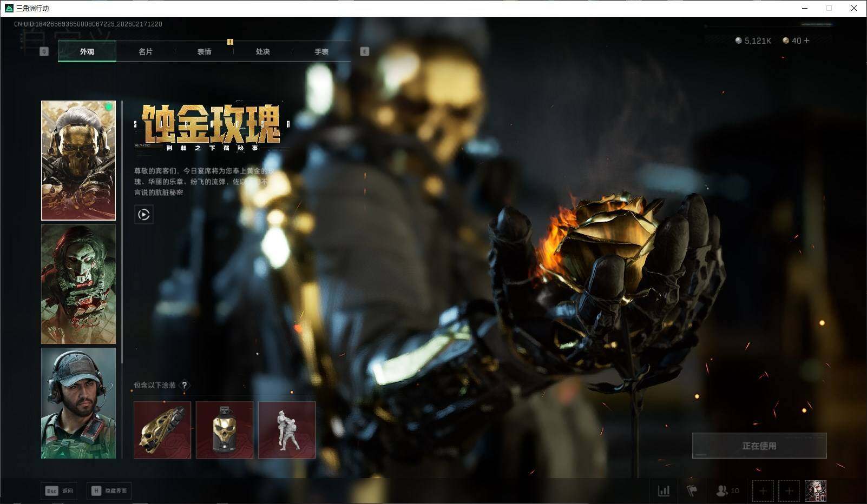Open the bar chart statistics icon
The width and height of the screenshot is (867, 504).
(664, 490)
